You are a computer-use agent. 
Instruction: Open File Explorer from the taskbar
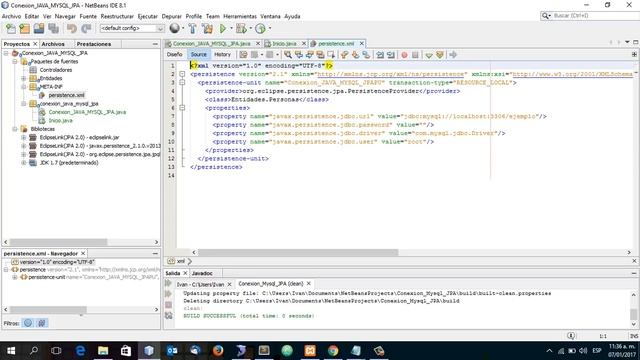(x=103, y=351)
